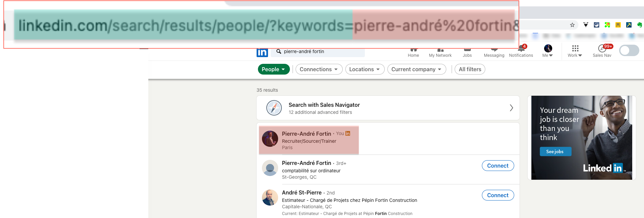Open the yellow M browser extension
The image size is (644, 218).
pos(618,25)
